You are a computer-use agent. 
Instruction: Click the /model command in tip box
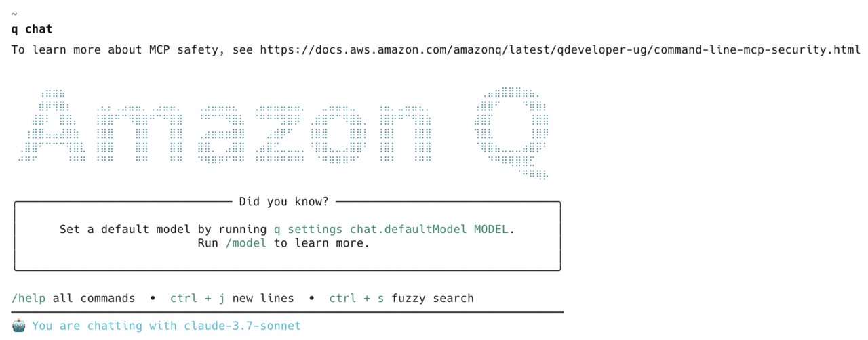click(x=245, y=242)
